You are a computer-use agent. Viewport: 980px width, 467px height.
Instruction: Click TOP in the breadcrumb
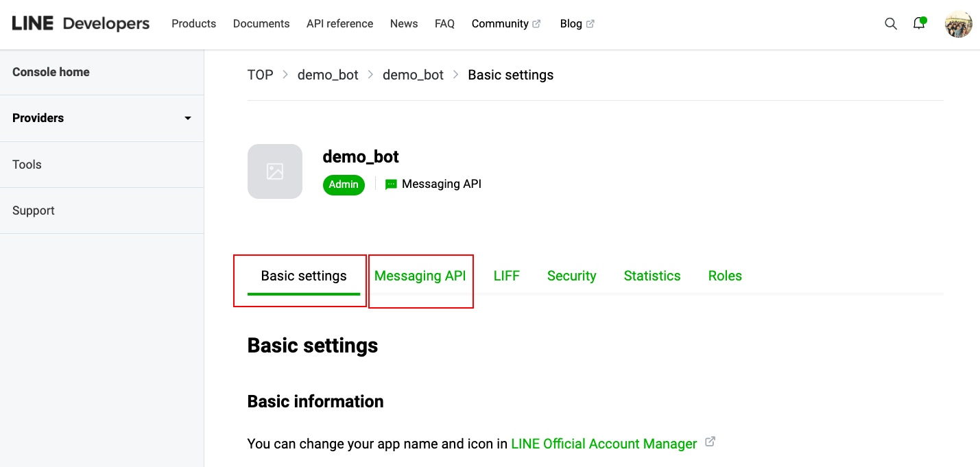pos(260,75)
